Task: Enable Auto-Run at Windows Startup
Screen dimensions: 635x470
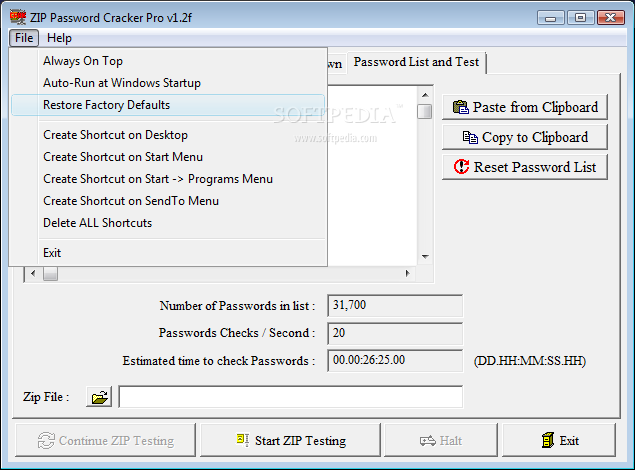Action: 168,83
